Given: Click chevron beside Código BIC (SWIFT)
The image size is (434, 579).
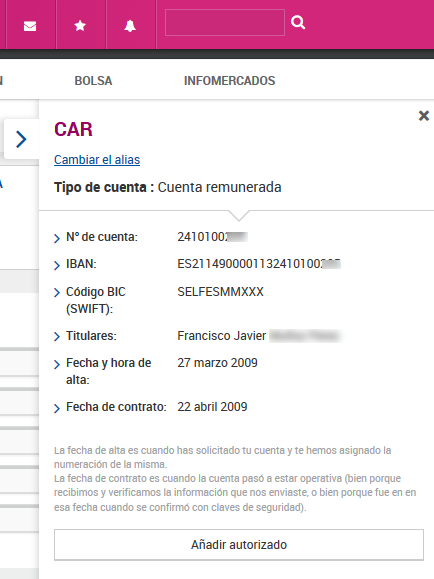Looking at the screenshot, I should 57,292.
